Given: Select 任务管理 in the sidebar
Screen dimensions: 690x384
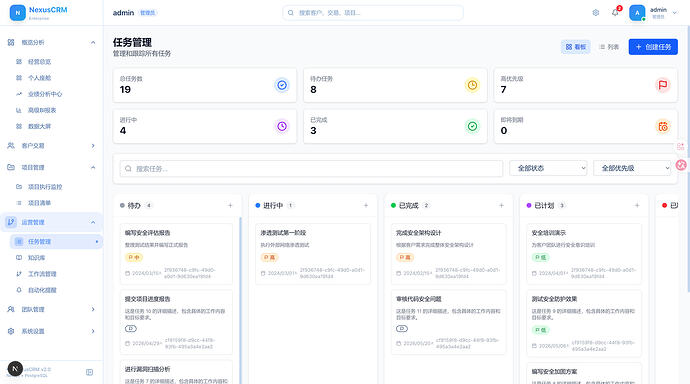Looking at the screenshot, I should pyautogui.click(x=56, y=241).
